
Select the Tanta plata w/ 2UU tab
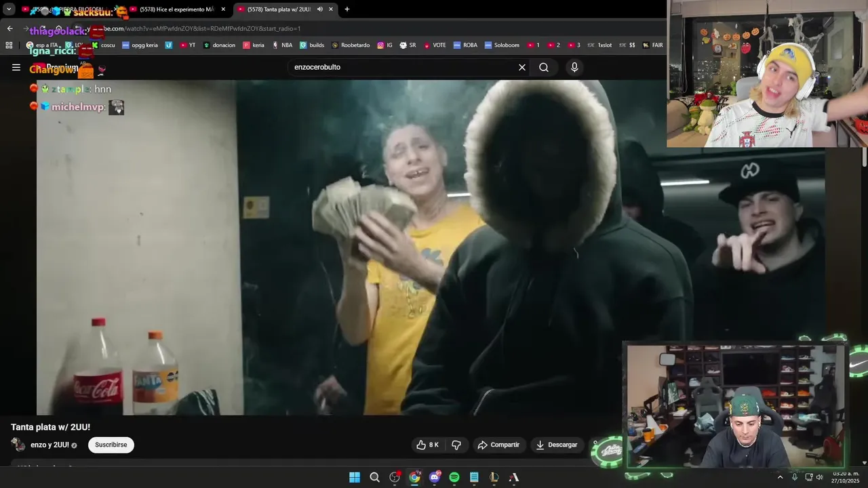[278, 9]
